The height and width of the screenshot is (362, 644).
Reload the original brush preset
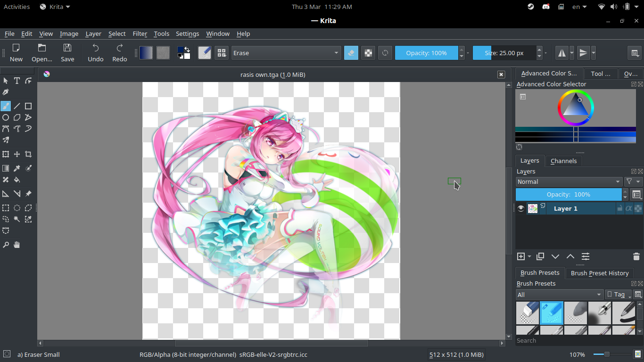385,53
